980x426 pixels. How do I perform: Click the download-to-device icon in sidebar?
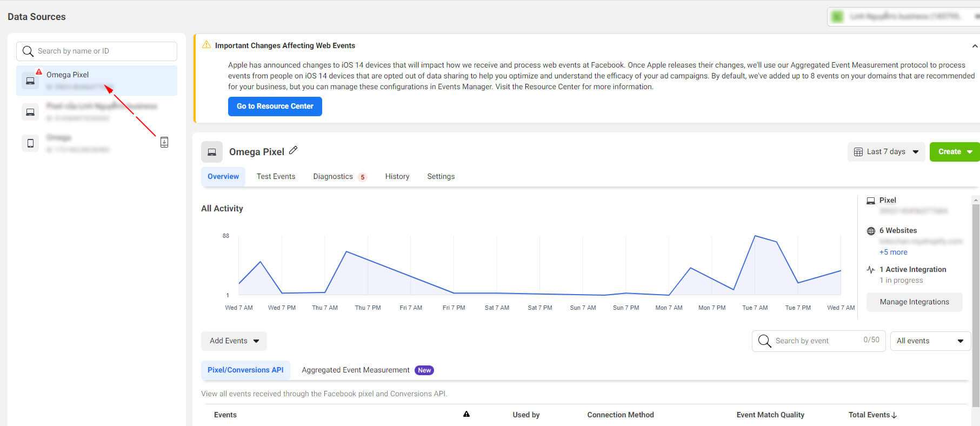[x=164, y=142]
